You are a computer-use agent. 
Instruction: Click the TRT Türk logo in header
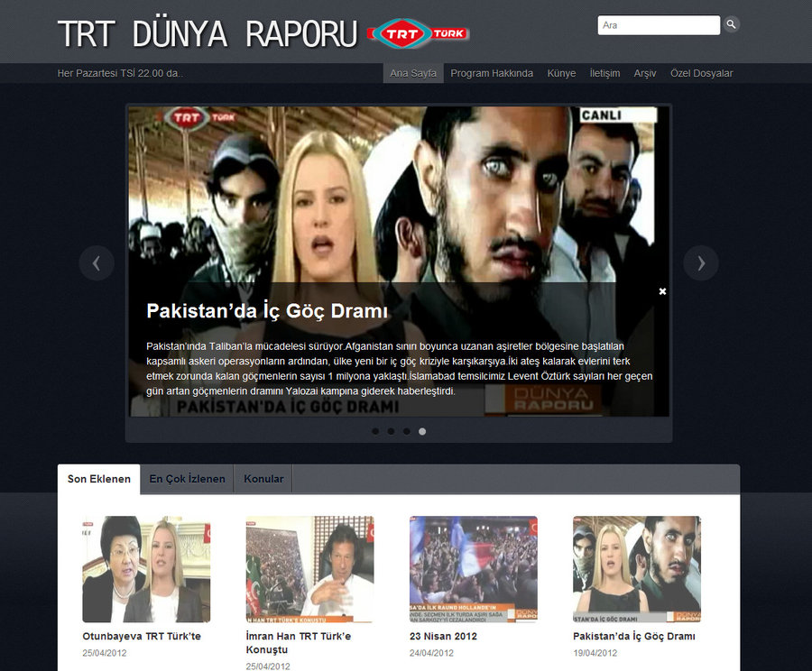click(419, 33)
